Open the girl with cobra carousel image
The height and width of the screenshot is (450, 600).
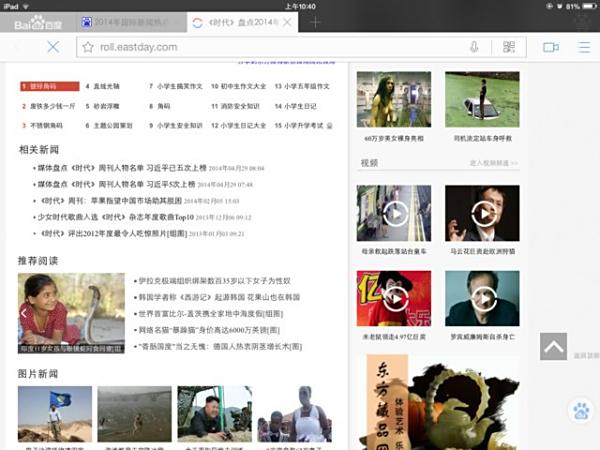pyautogui.click(x=71, y=313)
